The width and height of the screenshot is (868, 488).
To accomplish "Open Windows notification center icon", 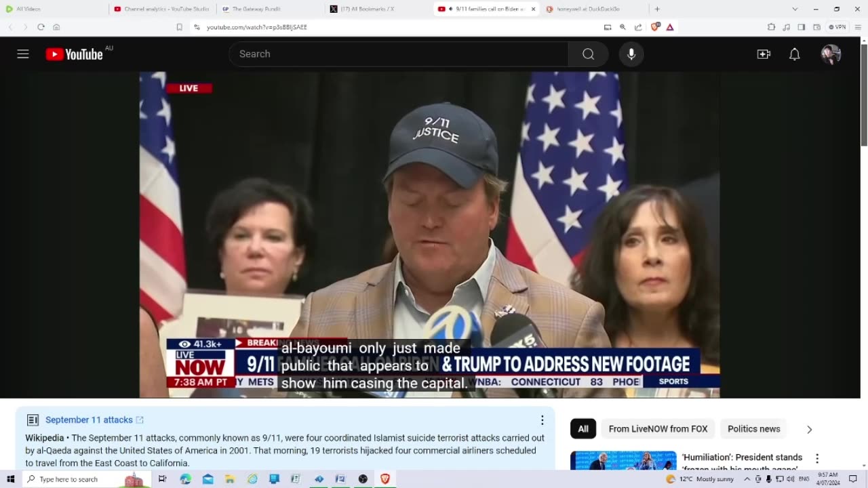I will point(853,479).
